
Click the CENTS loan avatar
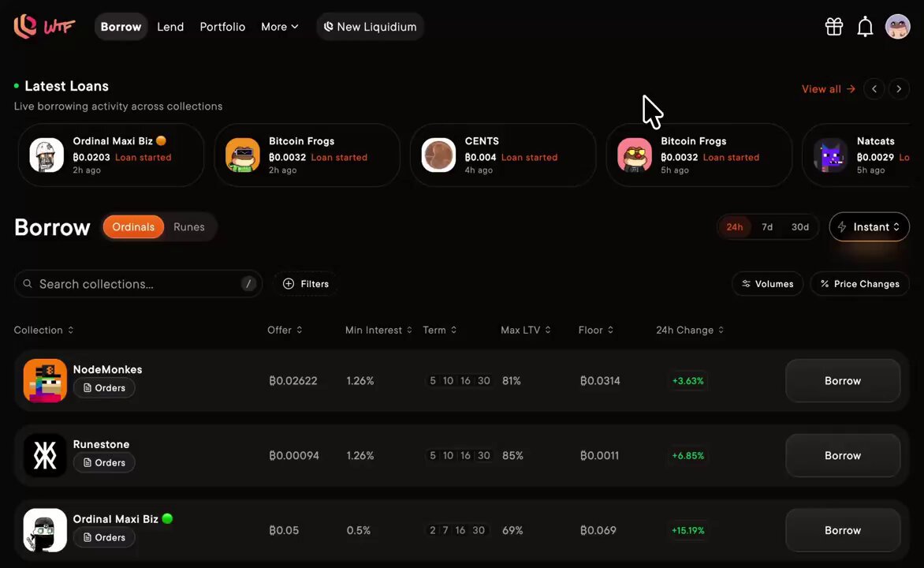pos(438,155)
